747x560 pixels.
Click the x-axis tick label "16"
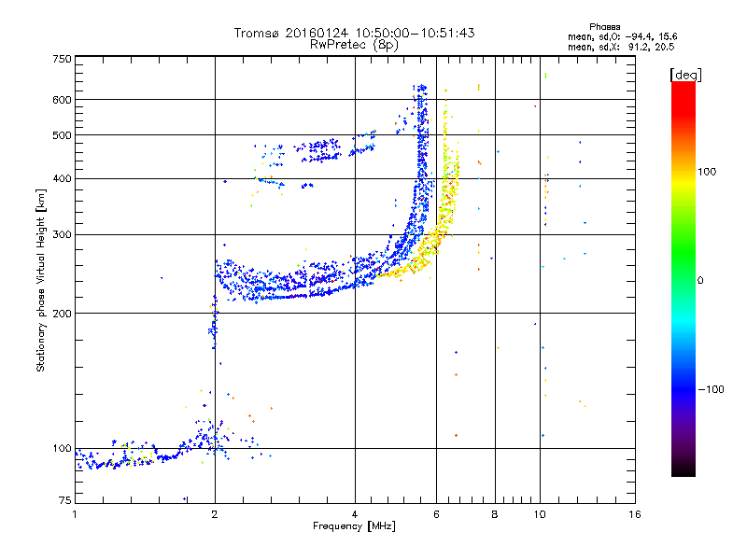[x=635, y=514]
